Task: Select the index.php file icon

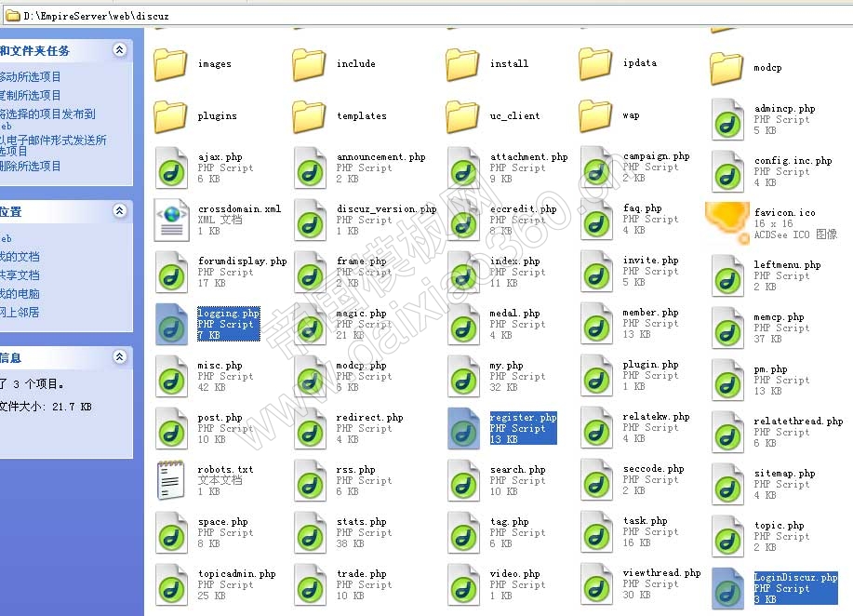Action: 463,272
